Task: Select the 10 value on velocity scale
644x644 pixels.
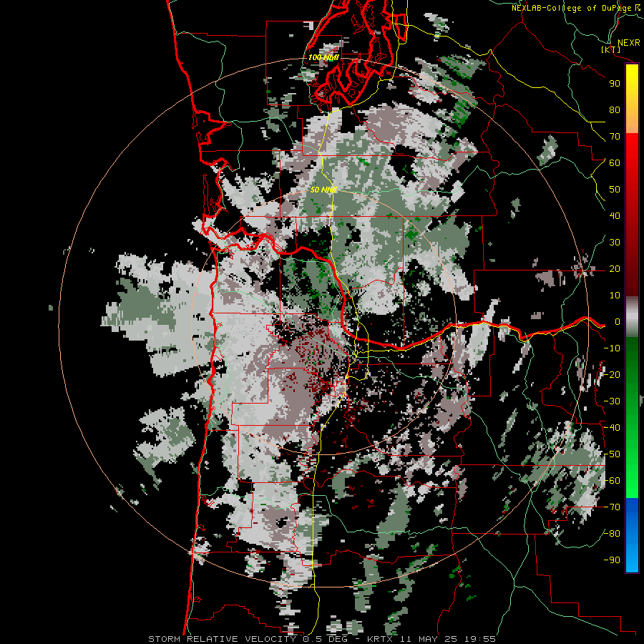Action: (615, 296)
